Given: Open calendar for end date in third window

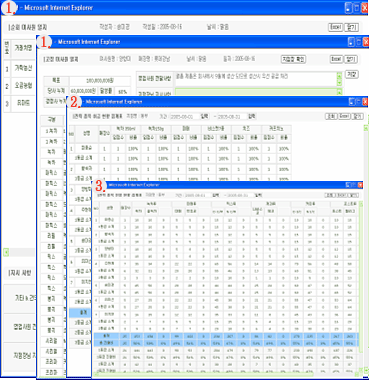Looking at the screenshot, I should [x=252, y=116].
